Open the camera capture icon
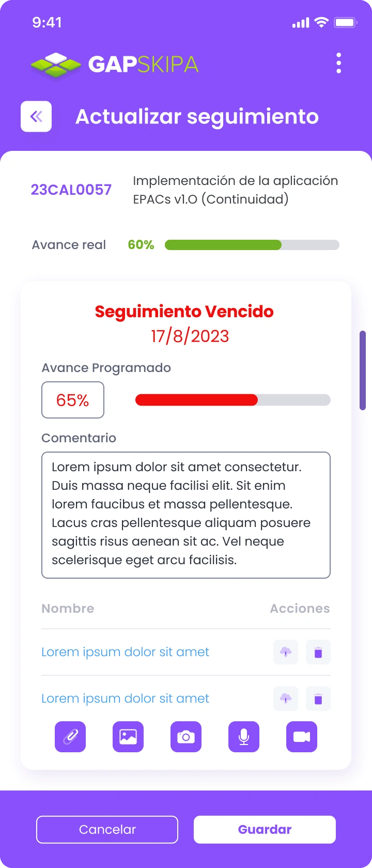The height and width of the screenshot is (868, 372). point(186,737)
